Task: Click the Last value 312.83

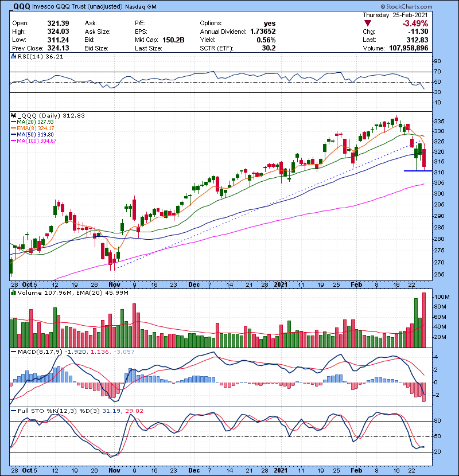Action: (417, 40)
